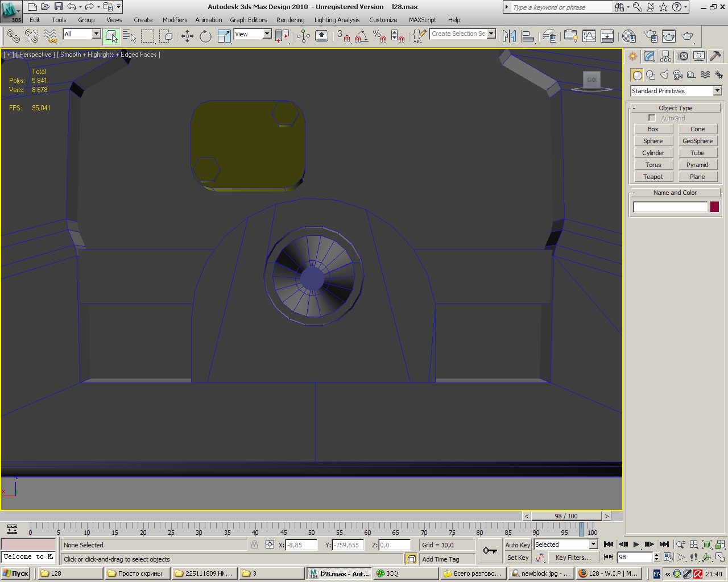Toggle Auto Key mode

point(518,544)
